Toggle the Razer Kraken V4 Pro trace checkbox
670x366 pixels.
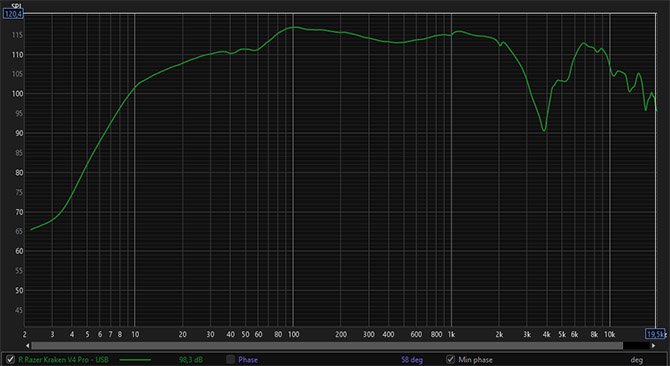pos(10,360)
